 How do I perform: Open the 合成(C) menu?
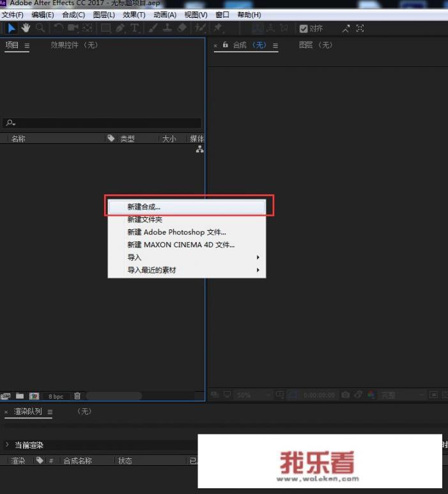pyautogui.click(x=73, y=15)
